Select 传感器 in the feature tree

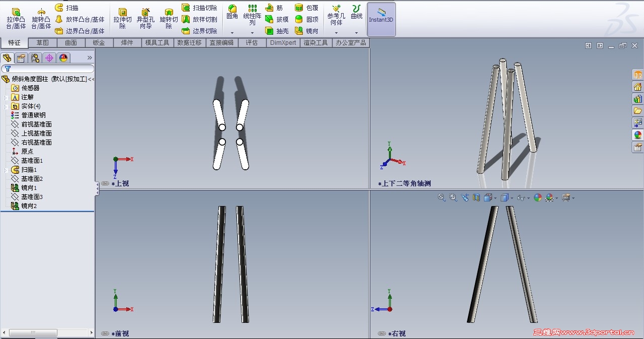(x=25, y=88)
